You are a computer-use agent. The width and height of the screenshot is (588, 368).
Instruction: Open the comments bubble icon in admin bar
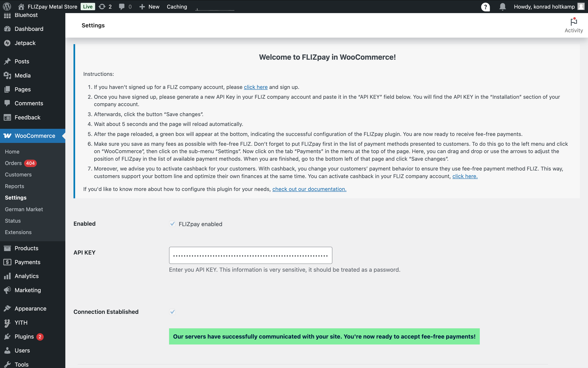122,7
